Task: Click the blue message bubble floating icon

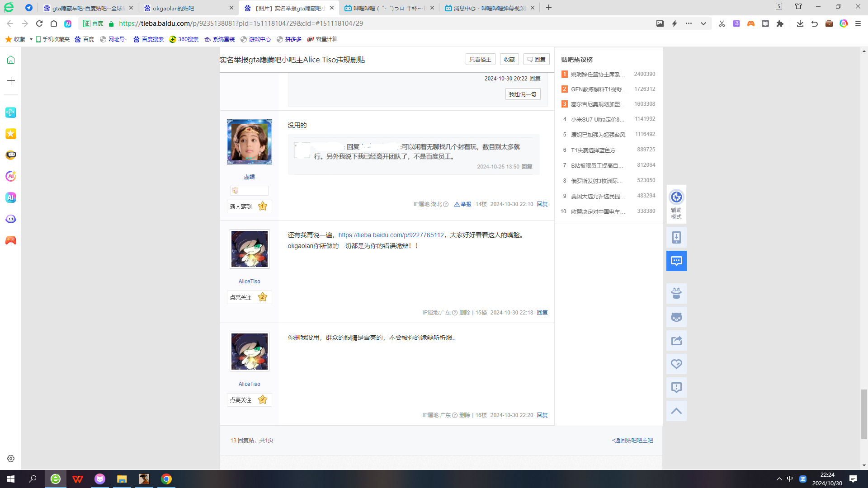Action: point(676,261)
